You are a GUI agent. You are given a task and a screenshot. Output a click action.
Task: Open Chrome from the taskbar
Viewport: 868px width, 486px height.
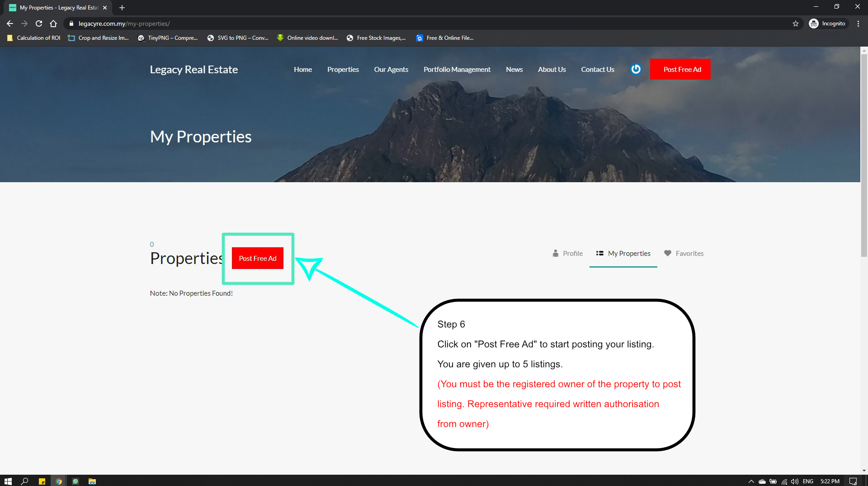click(x=59, y=481)
